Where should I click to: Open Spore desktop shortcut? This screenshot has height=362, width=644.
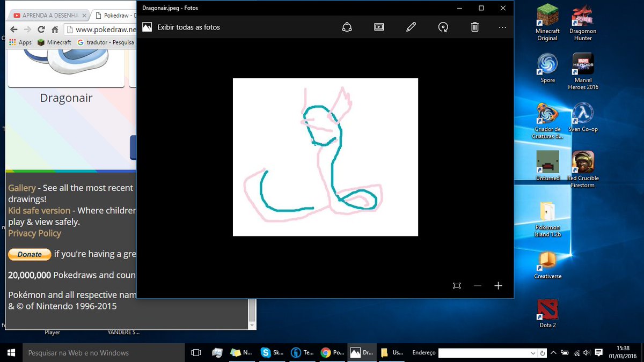click(x=547, y=68)
